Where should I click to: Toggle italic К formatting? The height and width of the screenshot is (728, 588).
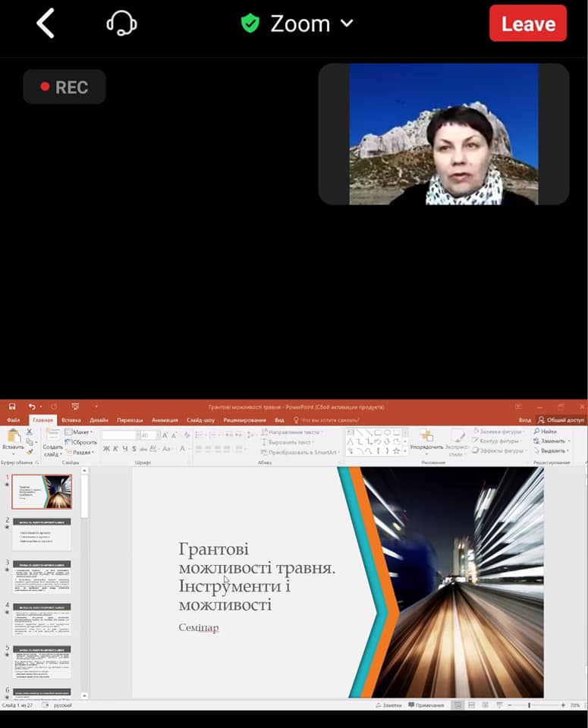(x=115, y=449)
